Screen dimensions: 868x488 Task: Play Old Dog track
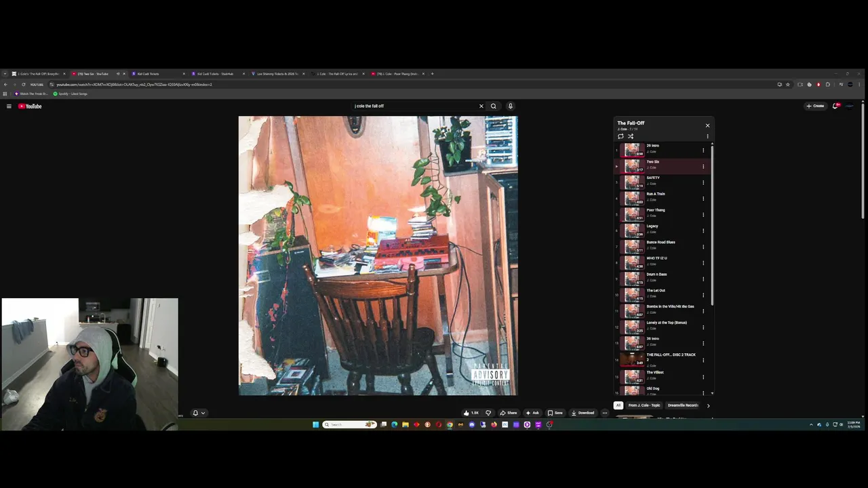[x=662, y=391]
